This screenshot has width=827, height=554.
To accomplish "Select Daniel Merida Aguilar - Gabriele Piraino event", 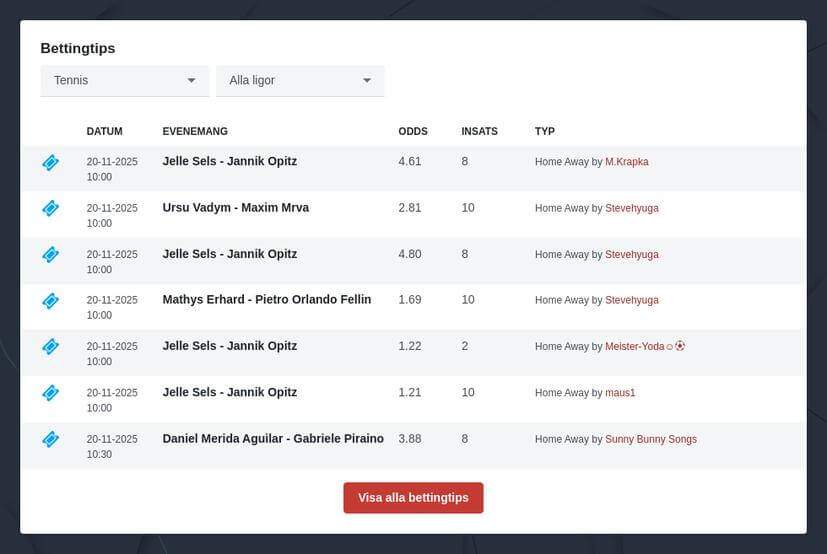I will [x=273, y=439].
